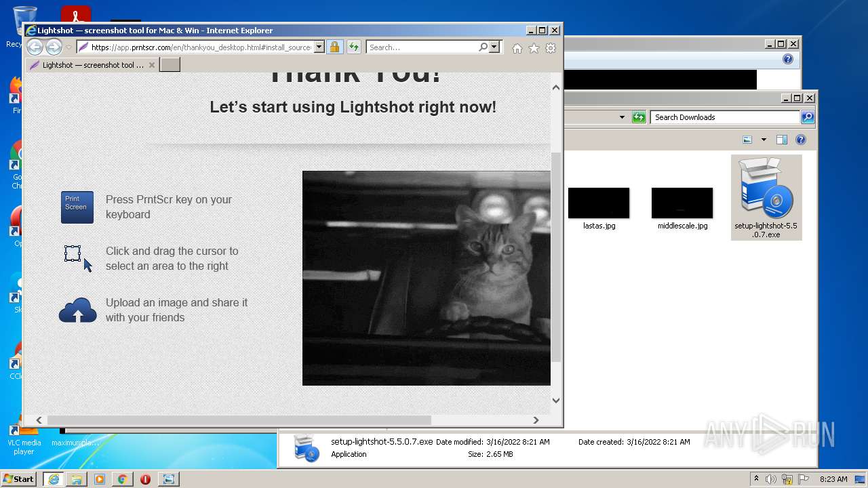Click the volume icon in system tray

coord(771,479)
